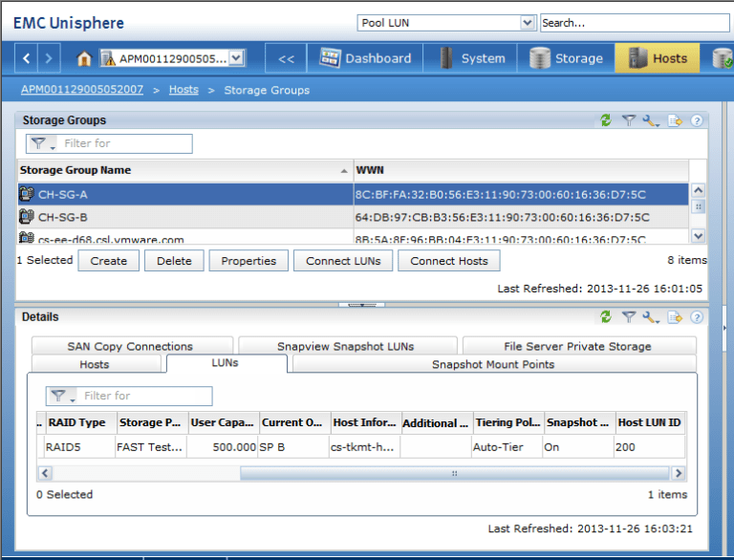Open help for the Details panel
The height and width of the screenshot is (560, 734).
coord(697,317)
